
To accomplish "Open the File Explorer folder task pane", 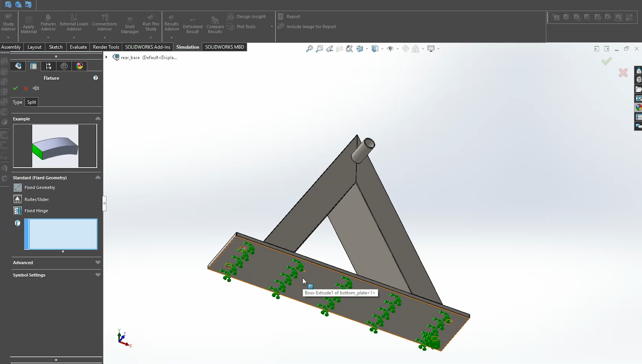I will tap(638, 89).
